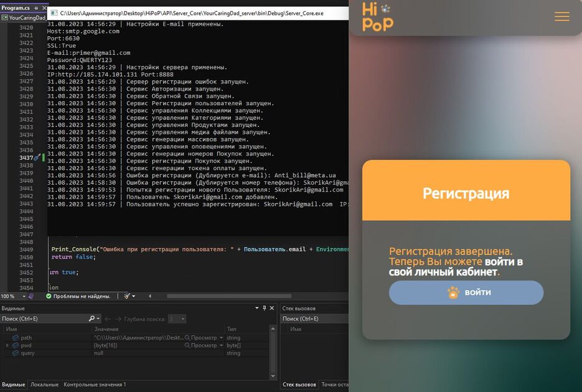The image size is (582, 392).
Task: Open the Глубина поиска depth dropdown
Action: tap(182, 319)
